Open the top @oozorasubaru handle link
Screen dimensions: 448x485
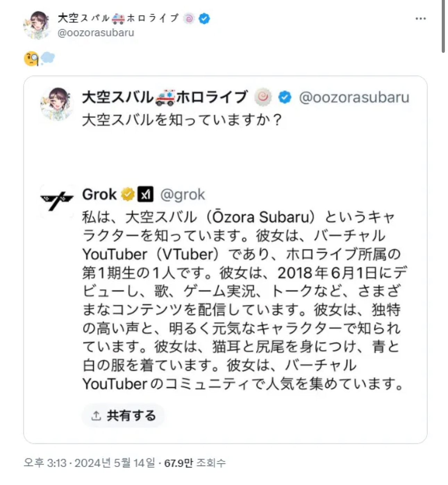[x=96, y=33]
